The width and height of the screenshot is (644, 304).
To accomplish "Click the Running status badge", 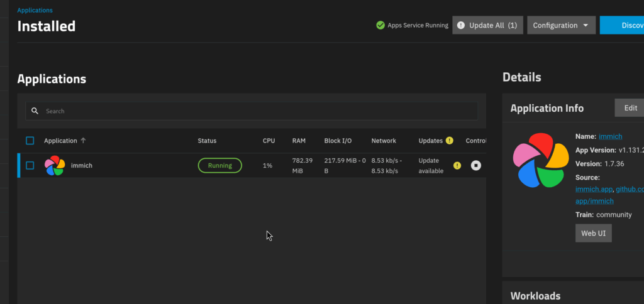I will click(x=219, y=166).
